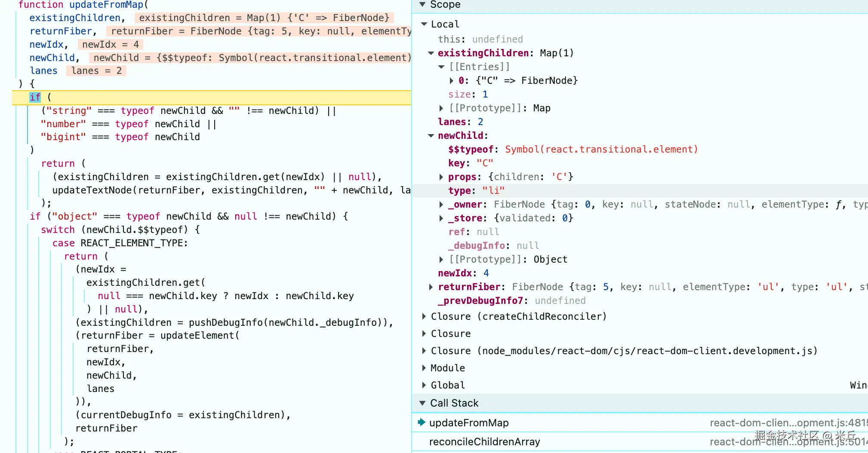Click the pushDebugInfo call in code
This screenshot has height=453, width=868.
(226, 322)
